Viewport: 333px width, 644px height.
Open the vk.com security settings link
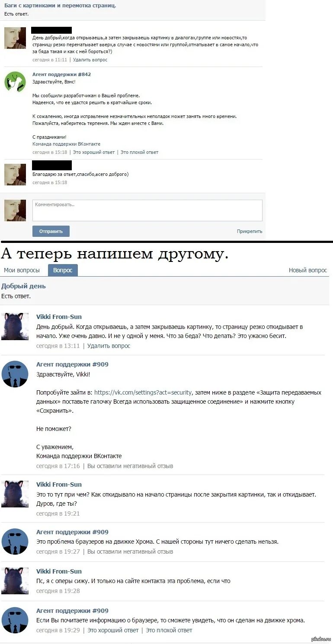pyautogui.click(x=143, y=392)
